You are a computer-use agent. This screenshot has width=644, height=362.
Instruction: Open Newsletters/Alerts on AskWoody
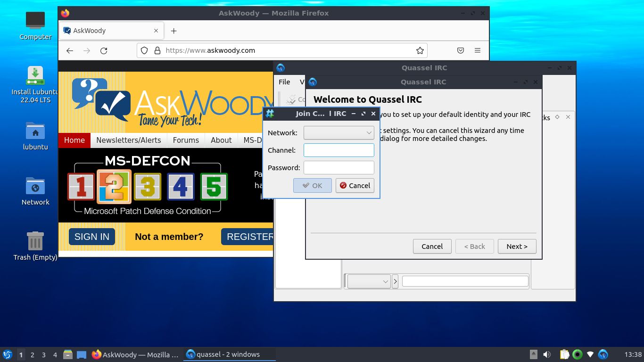[x=129, y=140]
